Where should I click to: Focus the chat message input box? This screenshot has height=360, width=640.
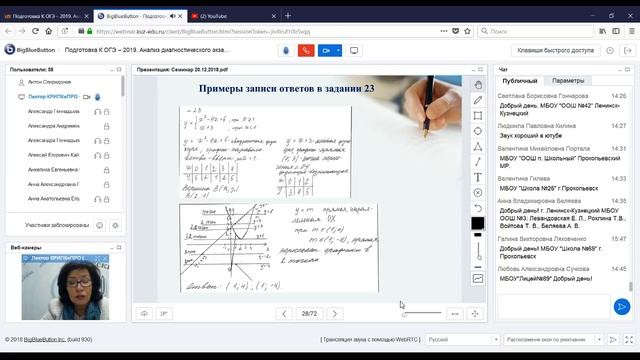point(553,307)
